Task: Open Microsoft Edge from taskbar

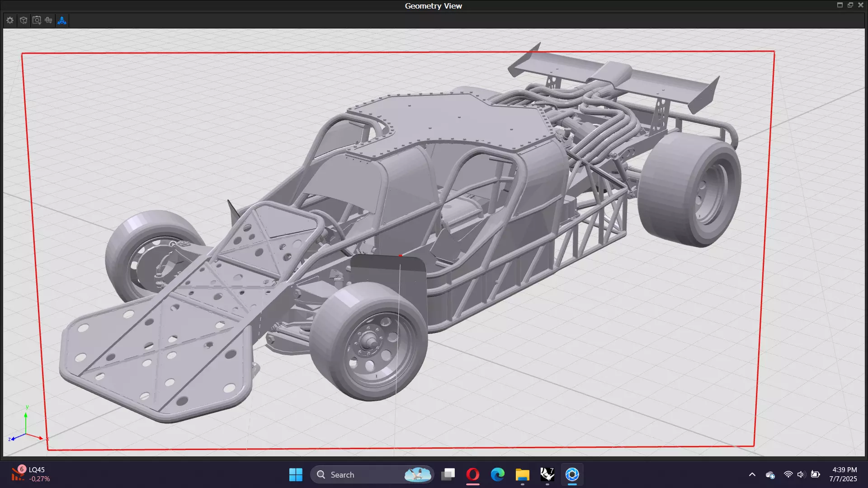Action: [498, 474]
